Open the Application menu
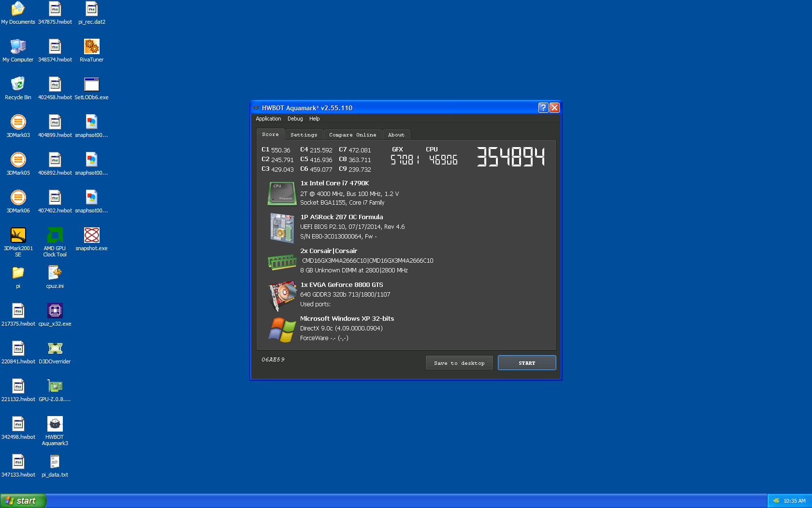 (x=268, y=119)
